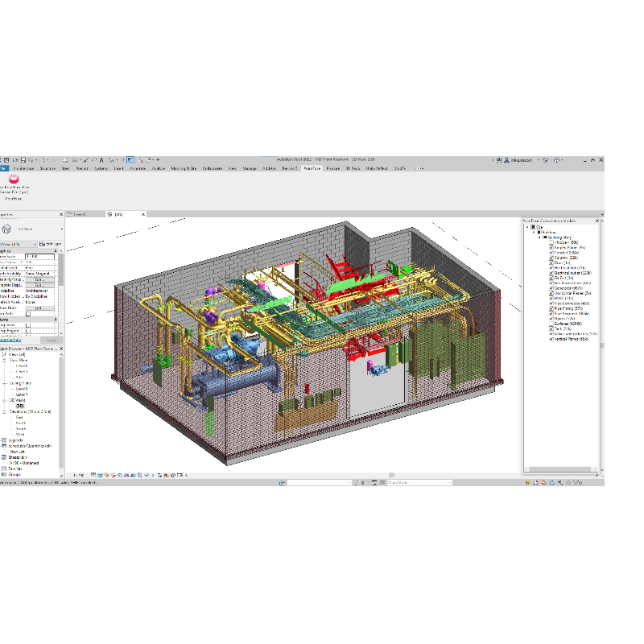Click the Save icon in Quick Access Toolbar
Screen dimensions: 644x644
23,159
